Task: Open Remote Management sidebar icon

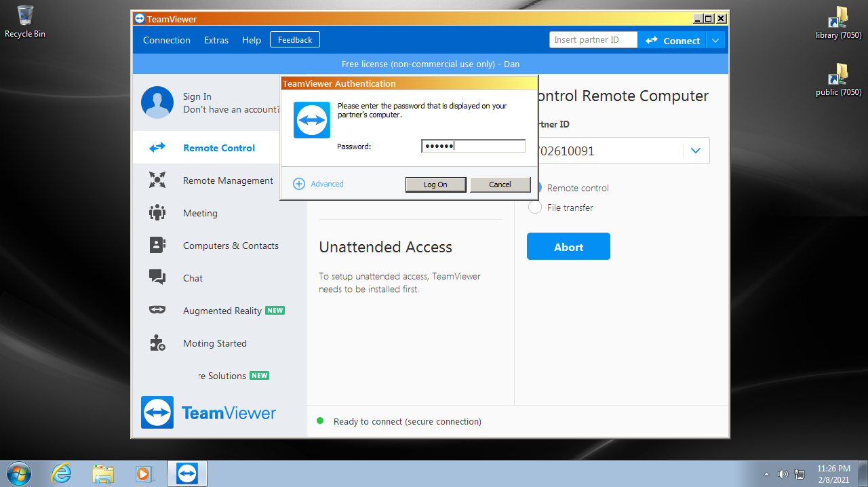Action: click(x=157, y=180)
